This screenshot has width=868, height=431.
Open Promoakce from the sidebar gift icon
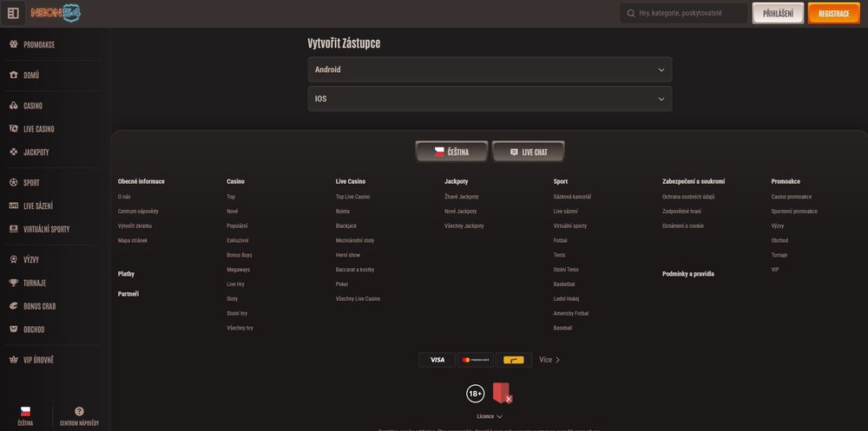tap(13, 44)
